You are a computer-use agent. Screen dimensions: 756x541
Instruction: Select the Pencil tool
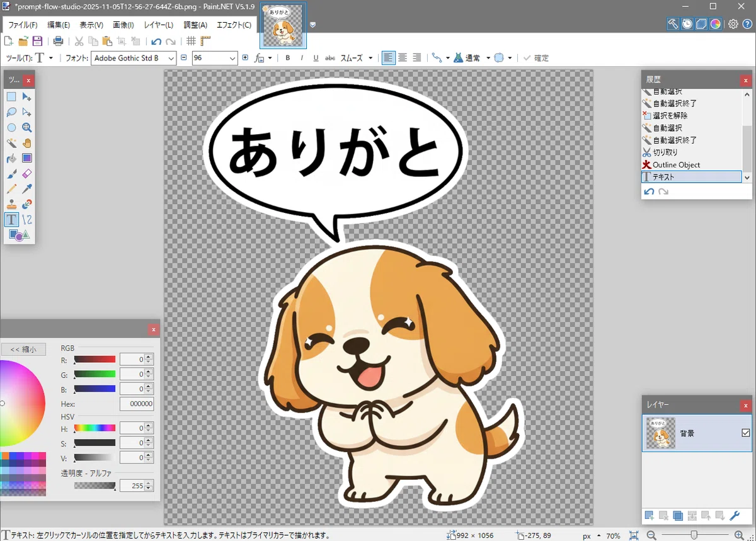[11, 189]
